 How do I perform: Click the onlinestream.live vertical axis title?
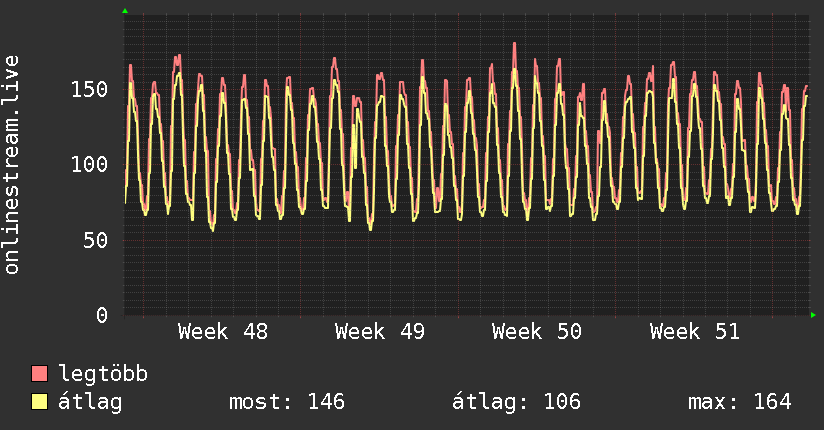pyautogui.click(x=12, y=165)
